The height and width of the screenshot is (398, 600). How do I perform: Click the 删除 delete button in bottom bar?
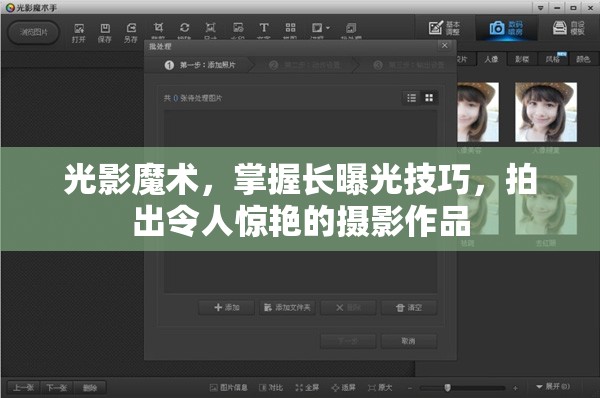pyautogui.click(x=90, y=388)
